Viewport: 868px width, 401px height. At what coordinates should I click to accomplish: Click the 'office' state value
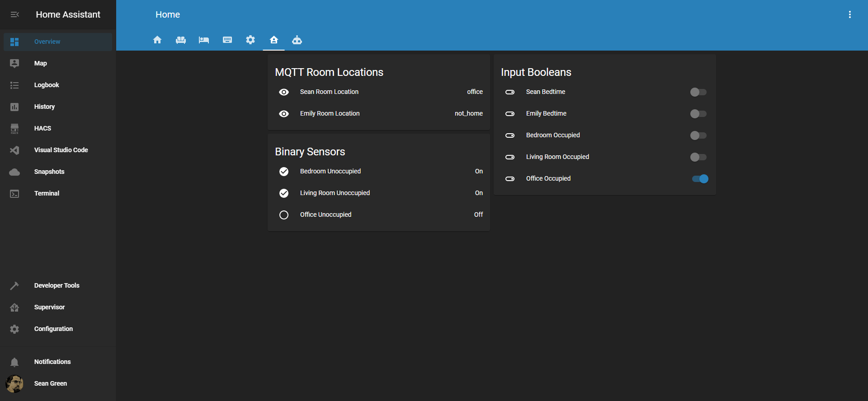[x=475, y=92]
